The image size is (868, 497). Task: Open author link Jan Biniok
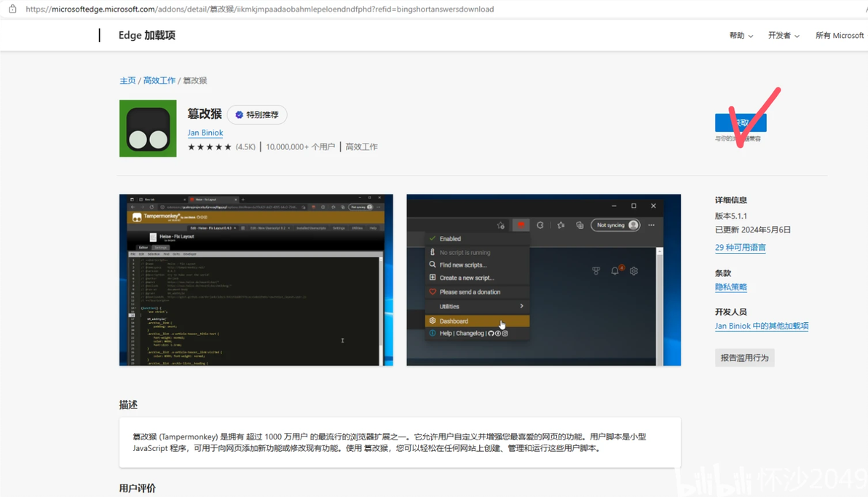point(205,133)
